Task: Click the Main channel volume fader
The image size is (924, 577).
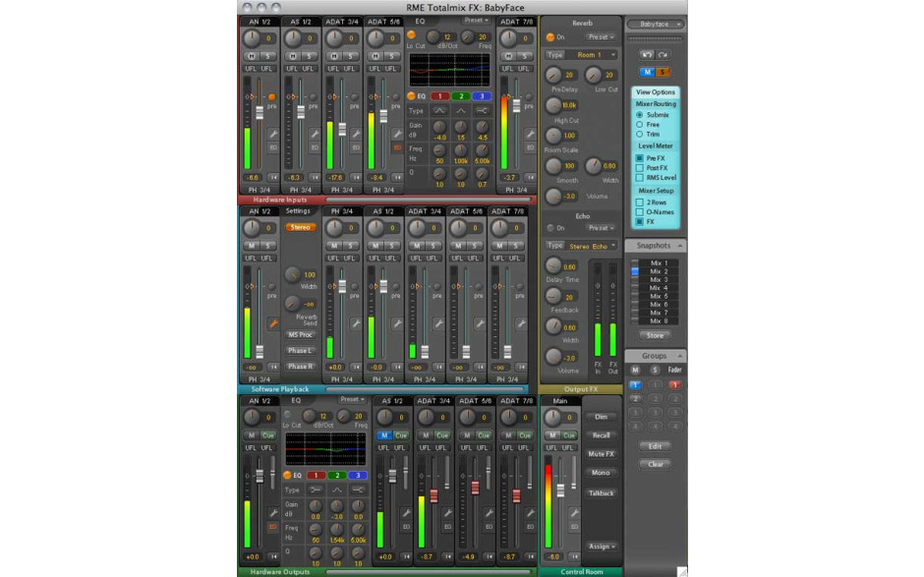Action: pyautogui.click(x=560, y=490)
